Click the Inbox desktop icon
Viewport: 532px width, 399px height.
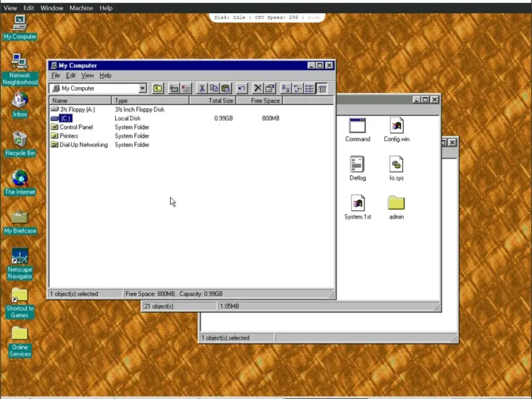point(20,105)
